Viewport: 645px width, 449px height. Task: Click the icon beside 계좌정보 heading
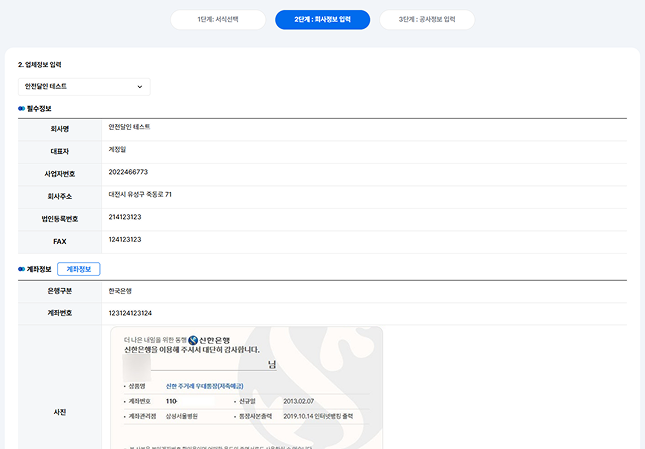[x=22, y=269]
